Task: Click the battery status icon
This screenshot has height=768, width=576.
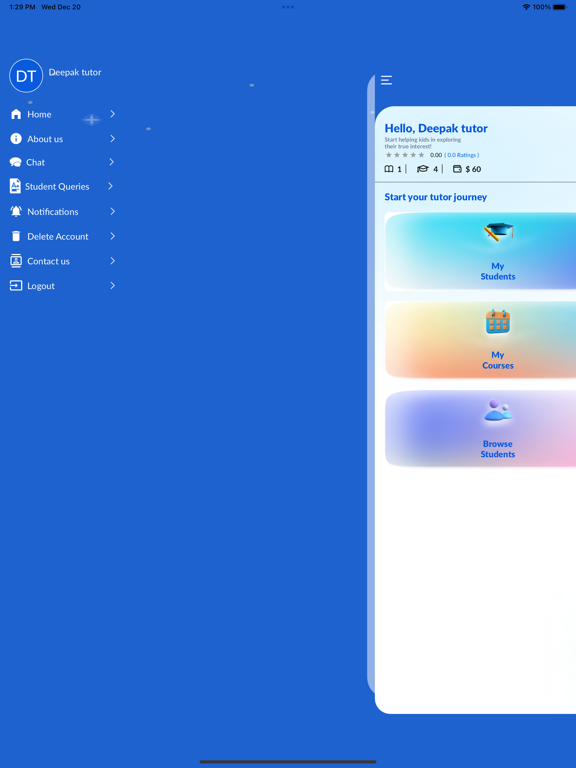Action: (x=560, y=7)
